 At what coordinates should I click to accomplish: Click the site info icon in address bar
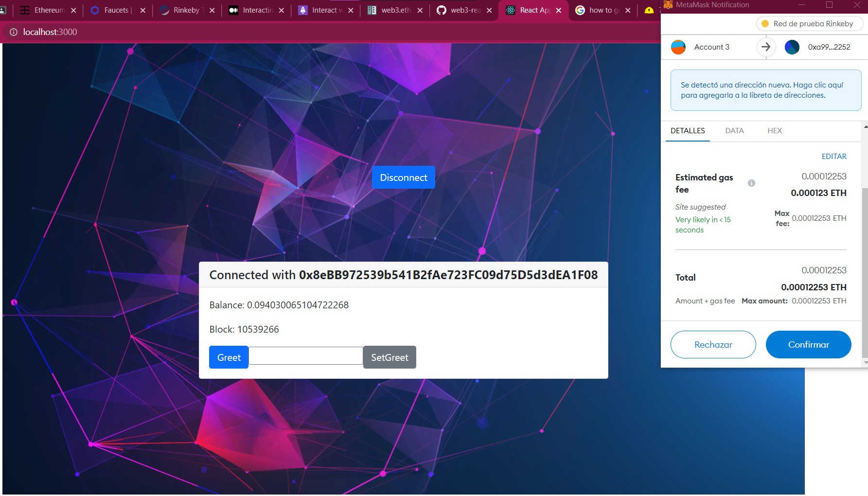click(x=14, y=32)
